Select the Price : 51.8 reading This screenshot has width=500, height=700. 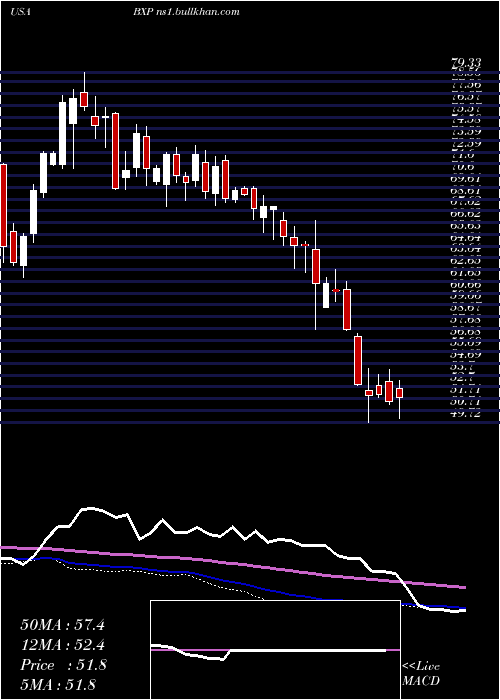click(63, 665)
